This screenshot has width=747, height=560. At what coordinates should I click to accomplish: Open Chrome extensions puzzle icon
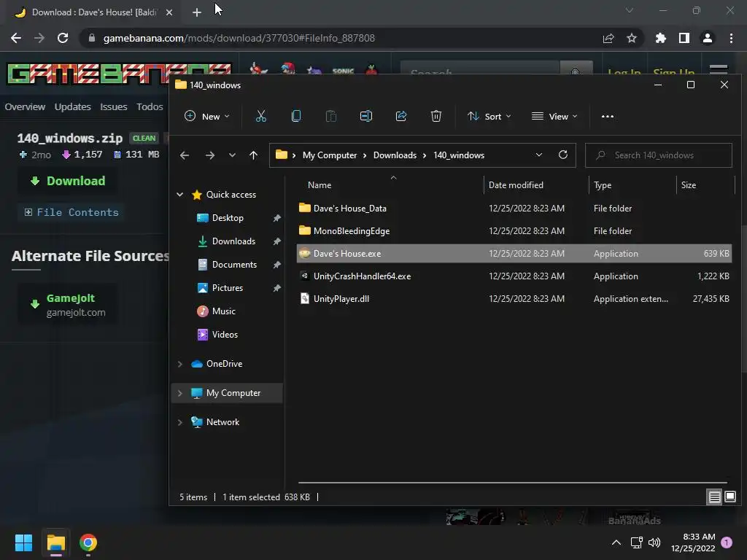(x=661, y=38)
